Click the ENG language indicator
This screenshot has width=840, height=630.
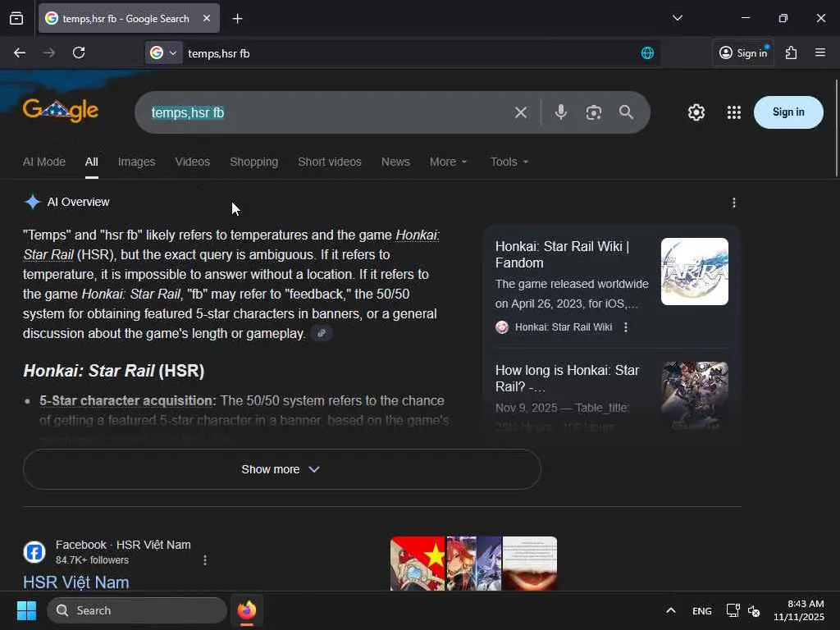[702, 610]
